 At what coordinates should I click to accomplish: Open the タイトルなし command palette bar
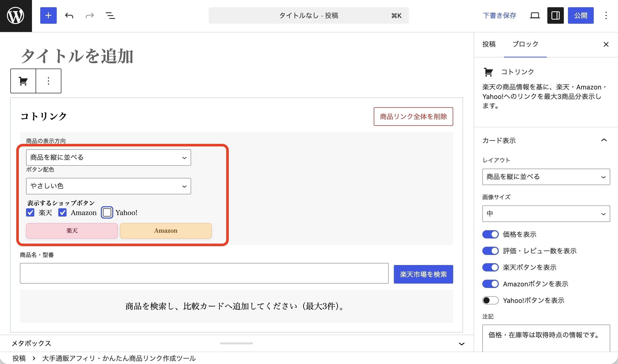[x=308, y=15]
